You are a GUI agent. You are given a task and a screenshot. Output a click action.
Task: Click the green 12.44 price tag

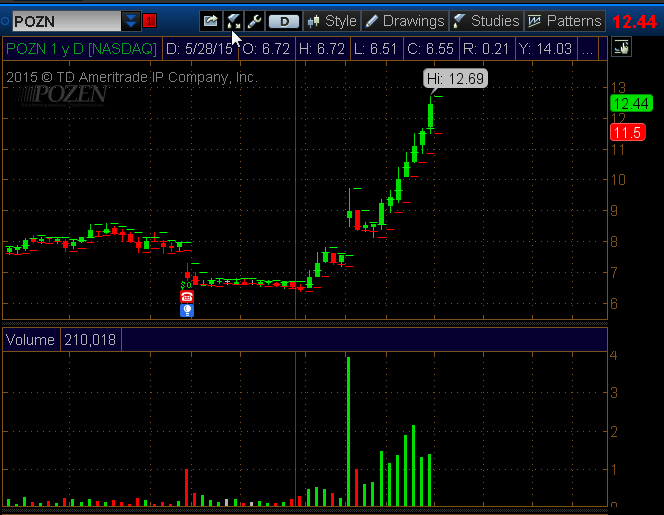coord(631,103)
